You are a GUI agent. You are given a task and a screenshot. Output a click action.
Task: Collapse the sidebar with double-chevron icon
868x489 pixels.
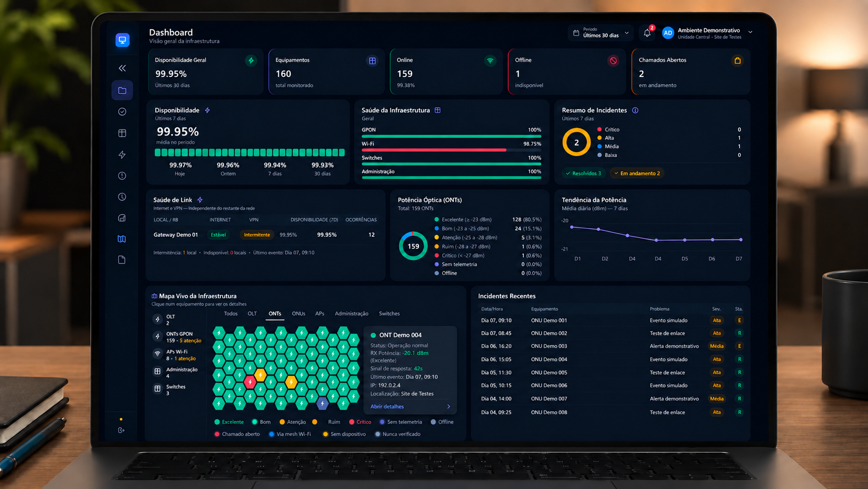(122, 68)
